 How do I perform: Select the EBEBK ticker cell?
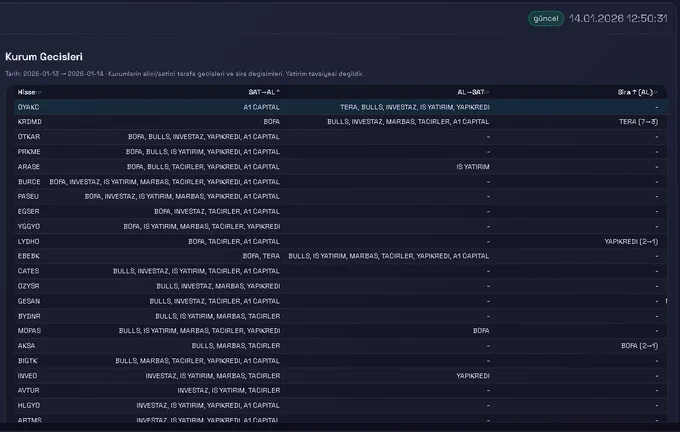tap(29, 256)
